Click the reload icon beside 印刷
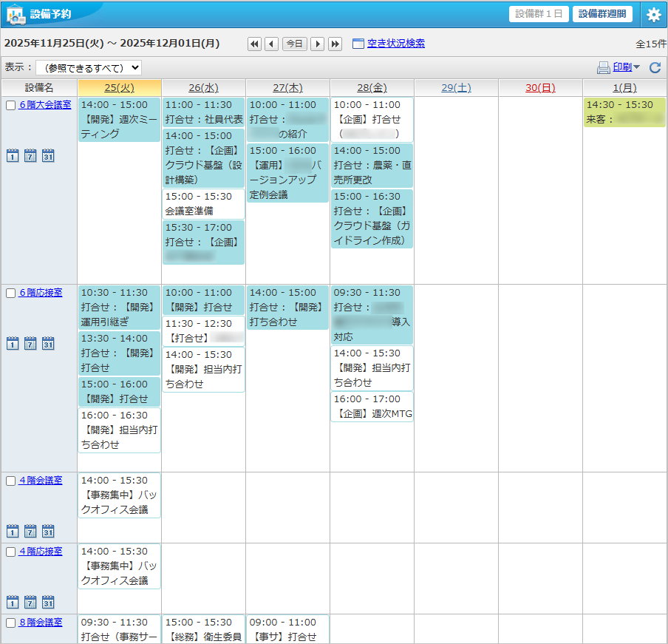The image size is (668, 644). 655,68
